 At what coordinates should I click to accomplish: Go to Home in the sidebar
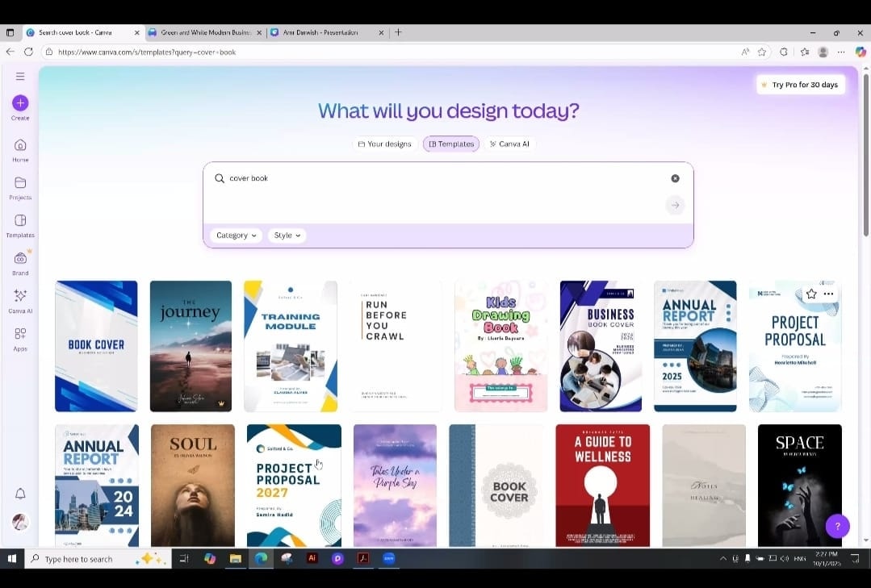(x=20, y=146)
